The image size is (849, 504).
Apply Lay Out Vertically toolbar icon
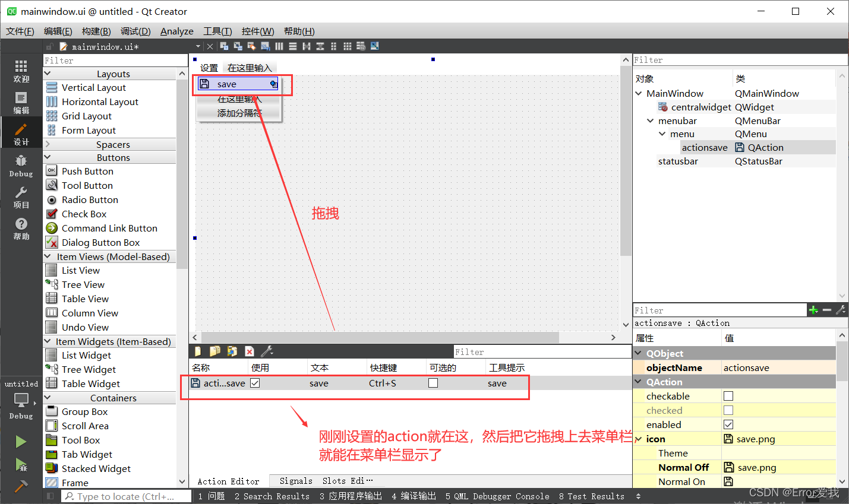(293, 46)
